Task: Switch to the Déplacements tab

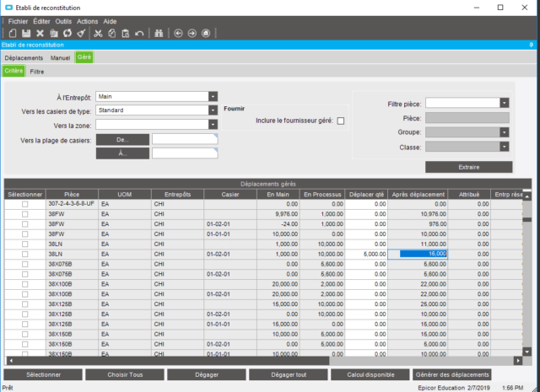Action: click(24, 58)
